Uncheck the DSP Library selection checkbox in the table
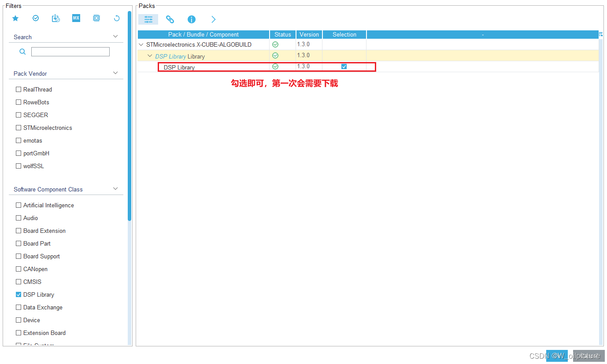This screenshot has width=607, height=364. coord(344,66)
